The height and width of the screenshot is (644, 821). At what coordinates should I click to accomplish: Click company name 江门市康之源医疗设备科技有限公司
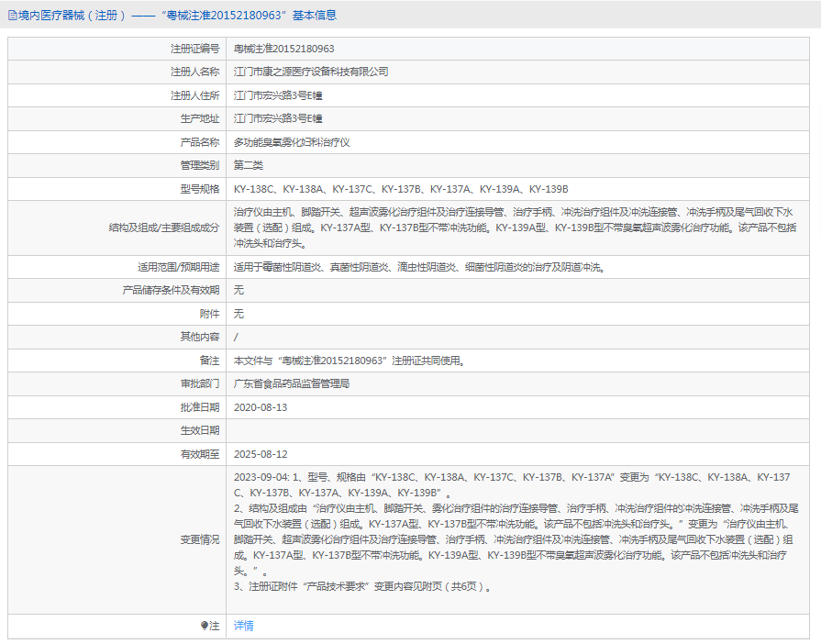(311, 72)
